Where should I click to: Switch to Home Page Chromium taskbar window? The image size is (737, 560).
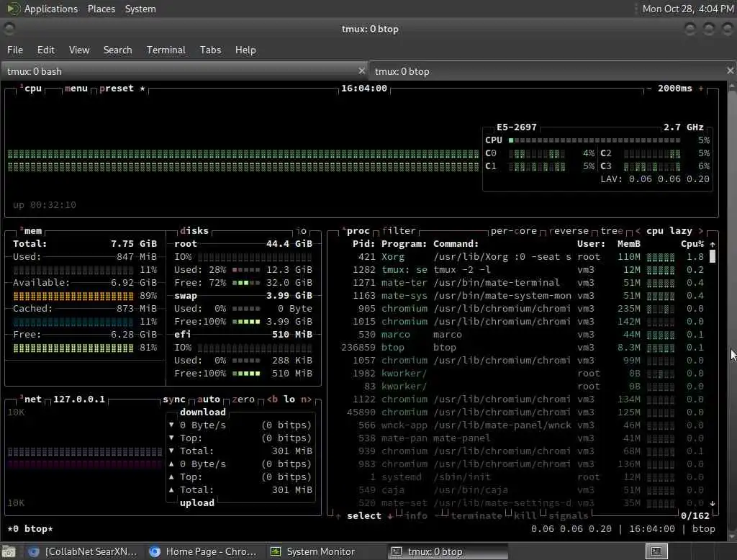click(x=203, y=551)
